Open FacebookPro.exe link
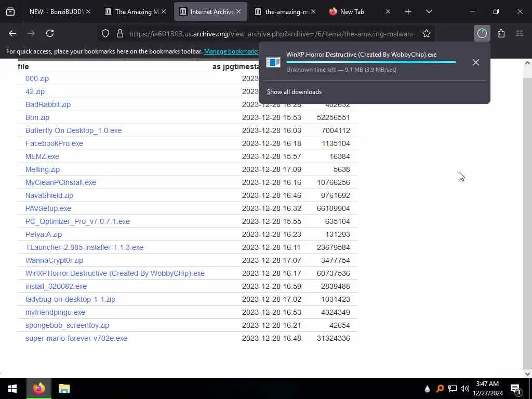The width and height of the screenshot is (532, 399). (54, 143)
